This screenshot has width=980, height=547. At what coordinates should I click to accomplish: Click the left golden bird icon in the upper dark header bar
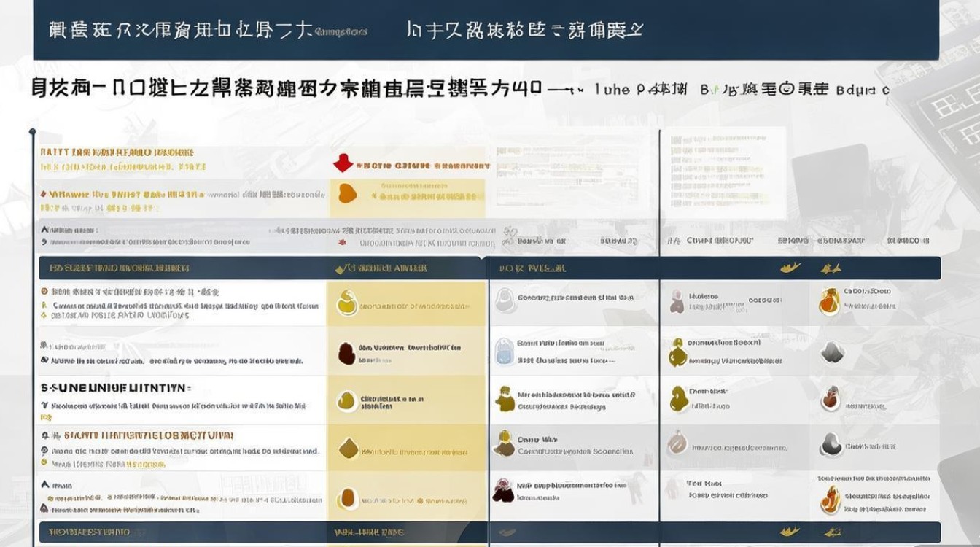[790, 268]
